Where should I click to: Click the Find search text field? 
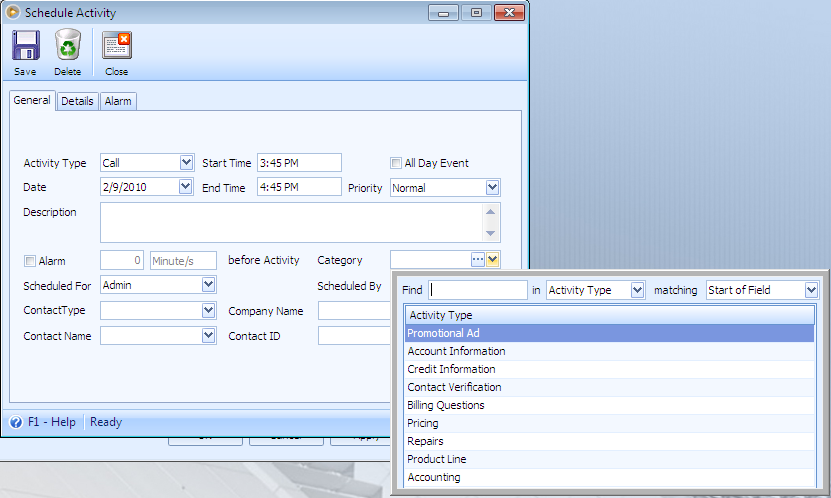point(478,290)
